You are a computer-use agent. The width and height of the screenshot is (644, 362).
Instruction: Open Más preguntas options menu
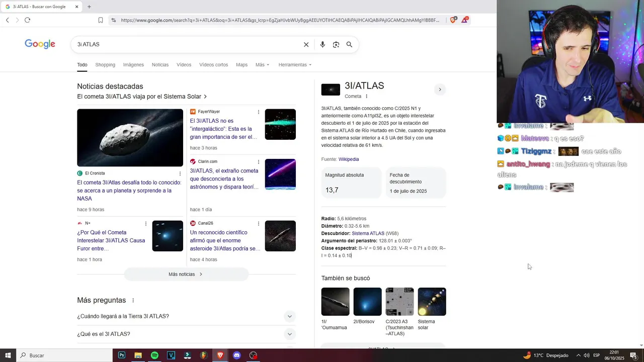133,300
